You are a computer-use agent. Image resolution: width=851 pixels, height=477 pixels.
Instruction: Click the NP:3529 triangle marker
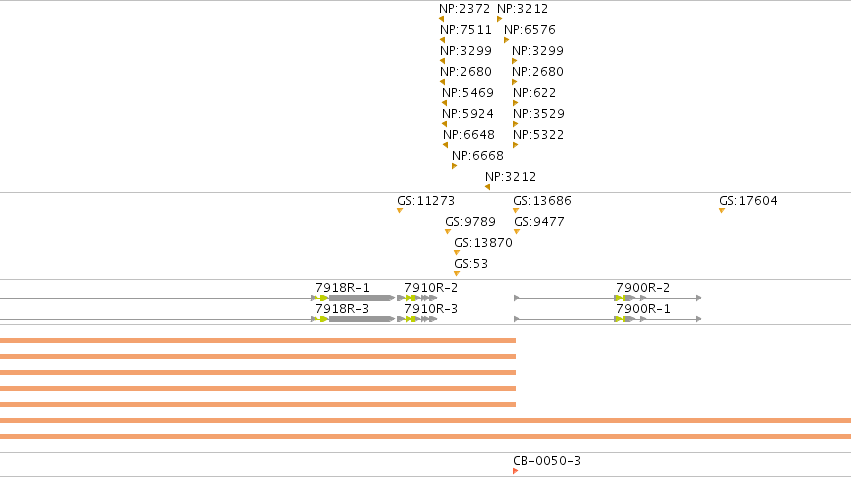pos(516,124)
